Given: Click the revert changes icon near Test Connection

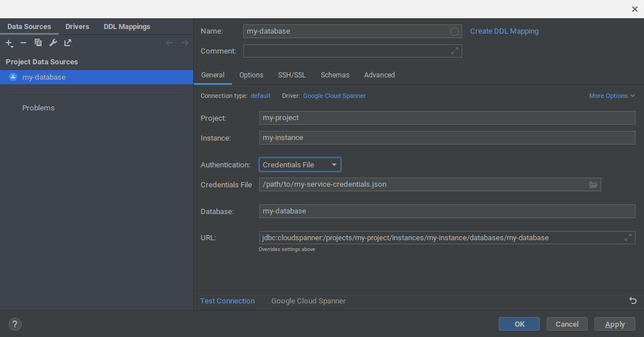Looking at the screenshot, I should (633, 301).
